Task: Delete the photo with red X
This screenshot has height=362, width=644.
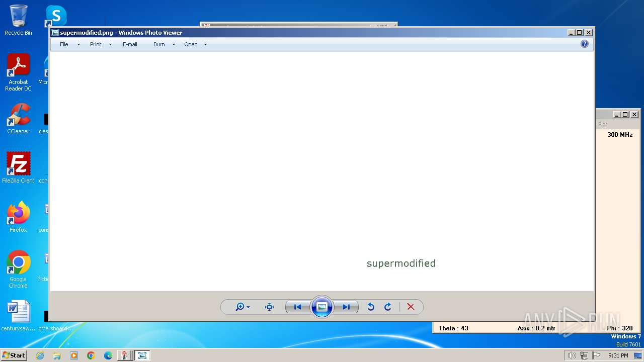Action: (x=411, y=307)
